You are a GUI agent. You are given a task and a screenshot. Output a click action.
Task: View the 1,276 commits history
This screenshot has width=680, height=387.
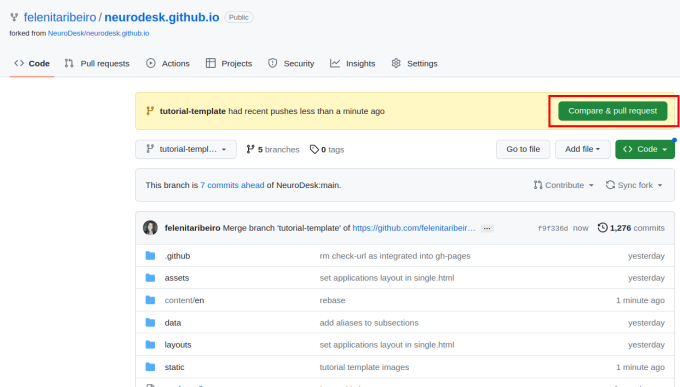pyautogui.click(x=631, y=228)
